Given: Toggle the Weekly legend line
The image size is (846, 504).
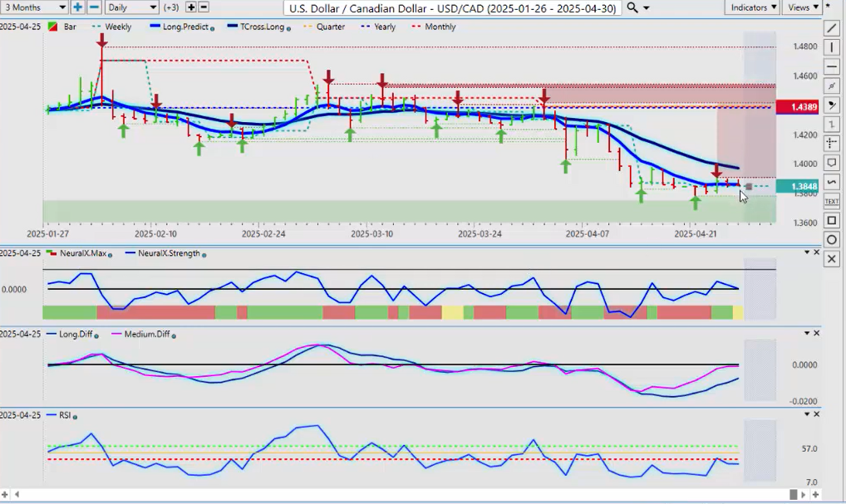Looking at the screenshot, I should 116,27.
